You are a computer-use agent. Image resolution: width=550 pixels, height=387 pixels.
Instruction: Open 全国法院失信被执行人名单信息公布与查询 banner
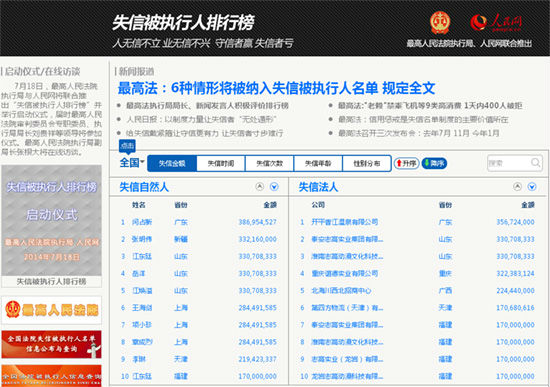pyautogui.click(x=52, y=344)
